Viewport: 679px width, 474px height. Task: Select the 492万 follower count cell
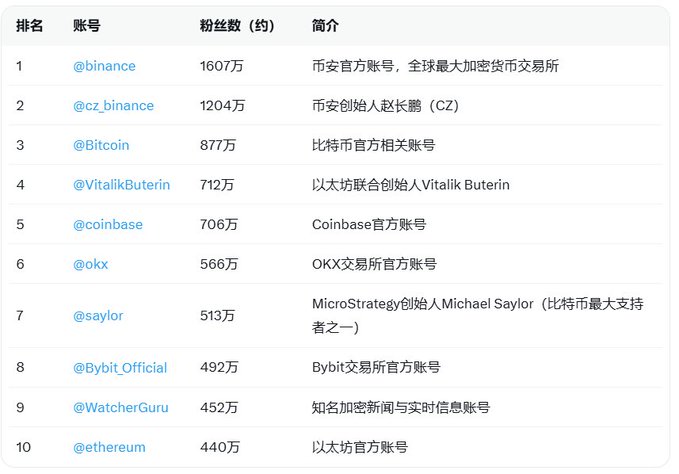coord(219,368)
